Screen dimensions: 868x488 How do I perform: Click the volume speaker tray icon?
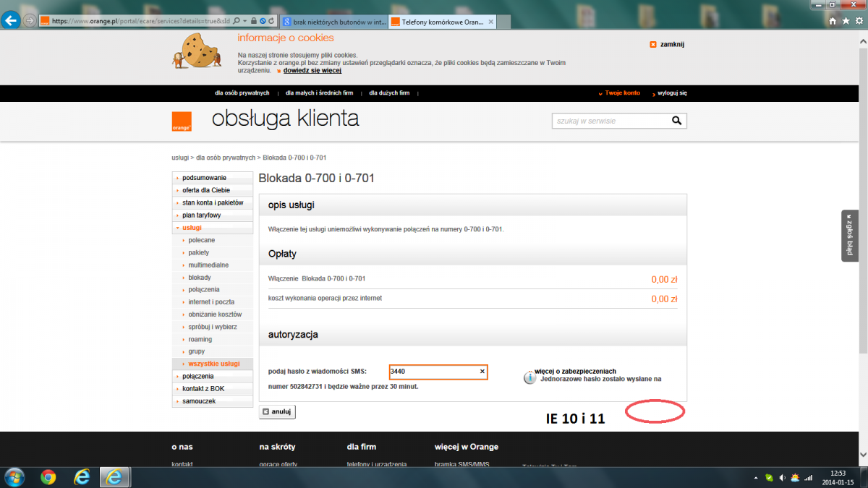point(782,478)
